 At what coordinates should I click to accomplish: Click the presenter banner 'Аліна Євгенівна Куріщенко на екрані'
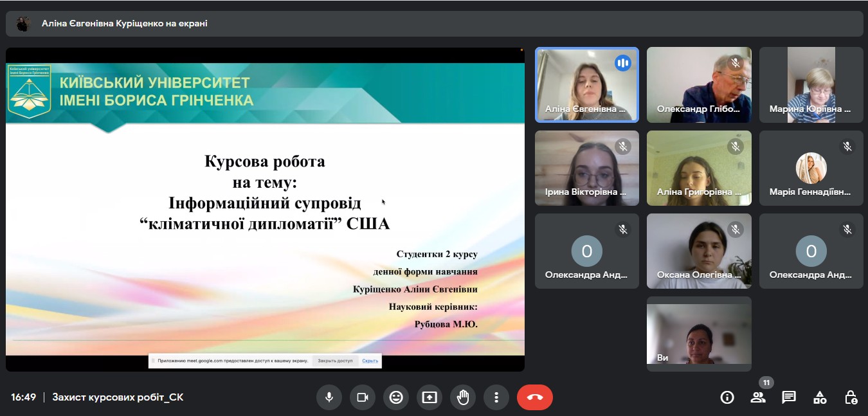tap(124, 24)
